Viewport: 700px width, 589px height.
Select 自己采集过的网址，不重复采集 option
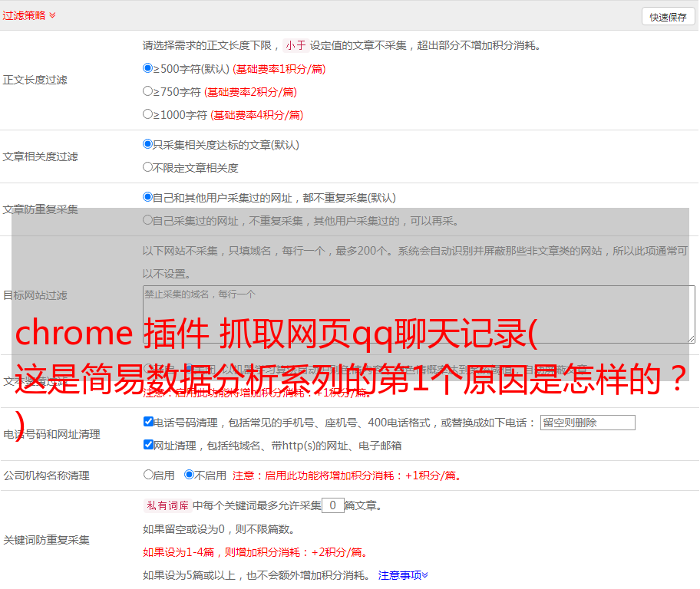coord(147,220)
